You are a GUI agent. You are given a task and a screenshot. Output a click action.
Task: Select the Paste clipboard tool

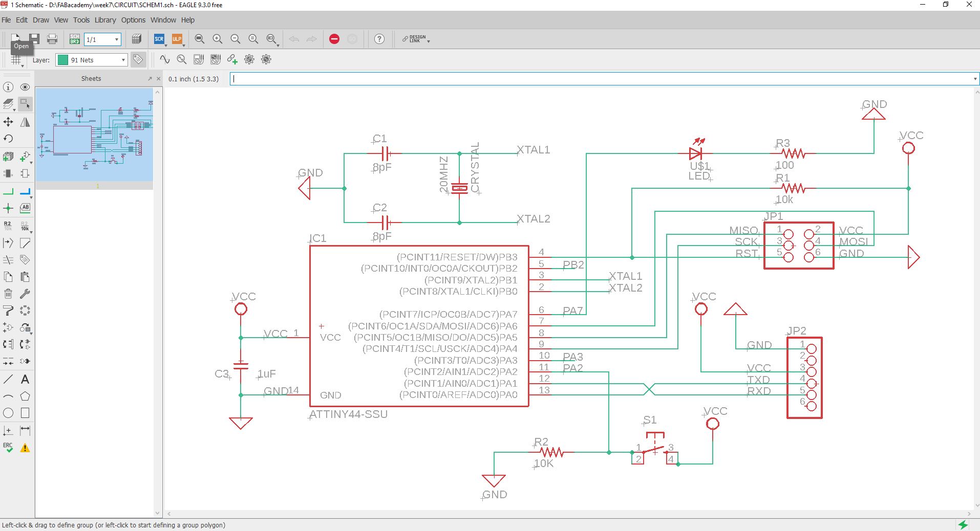25,277
